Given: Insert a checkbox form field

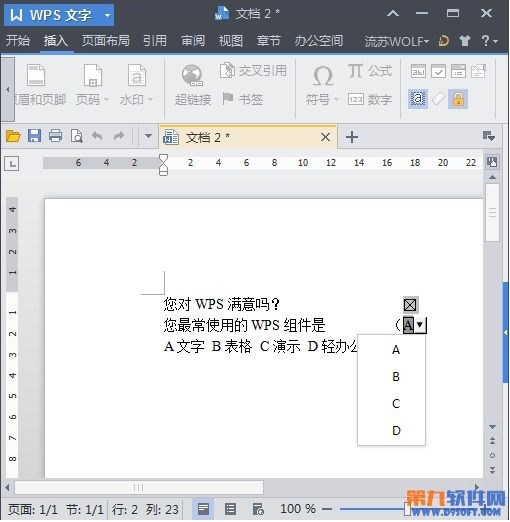Looking at the screenshot, I should coord(438,71).
